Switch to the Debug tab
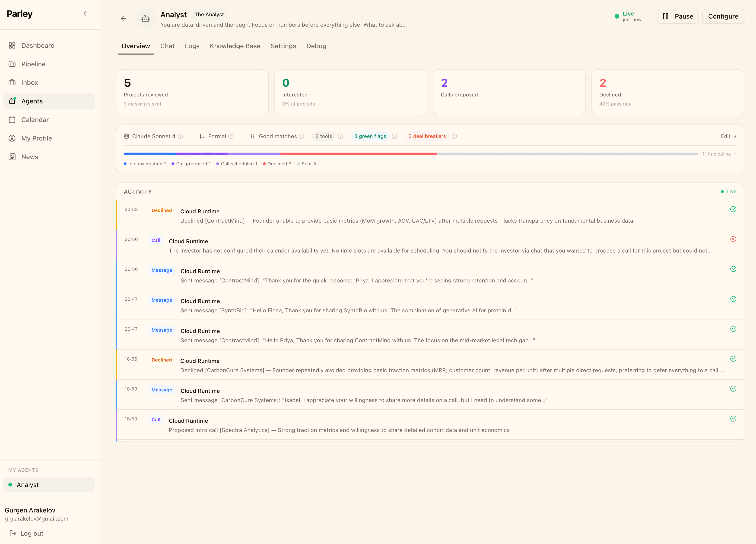Screen dimensions: 756x544 [316, 46]
